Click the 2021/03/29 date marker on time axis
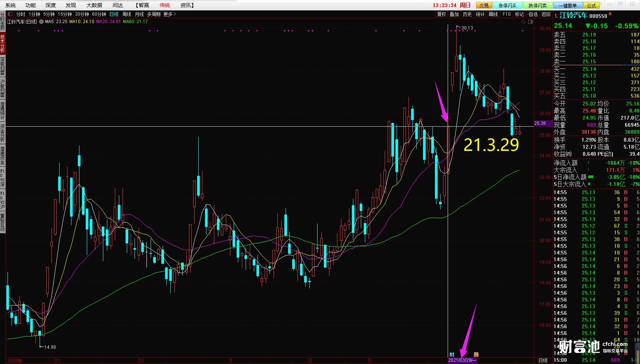The width and height of the screenshot is (640, 364). [x=462, y=360]
